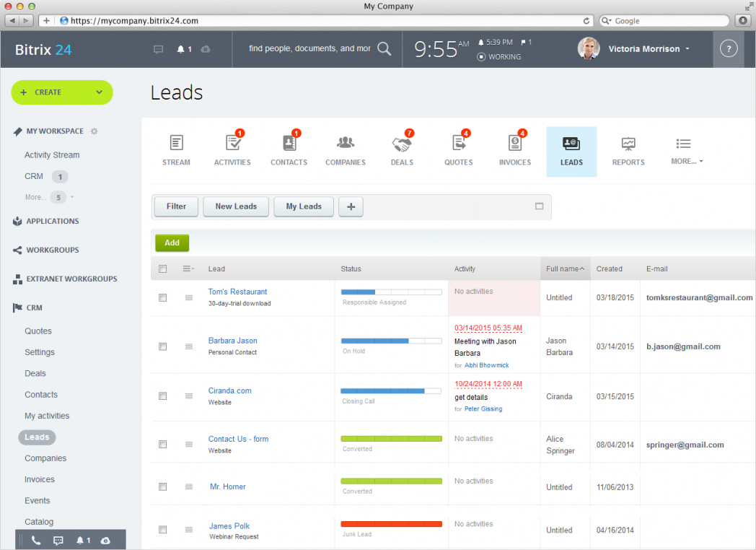Click the Quotes icon with badge
The height and width of the screenshot is (550, 756).
tap(458, 144)
